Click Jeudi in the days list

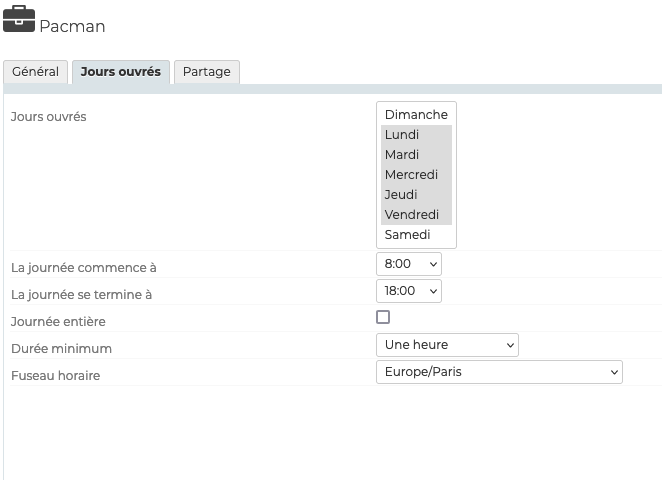(416, 195)
